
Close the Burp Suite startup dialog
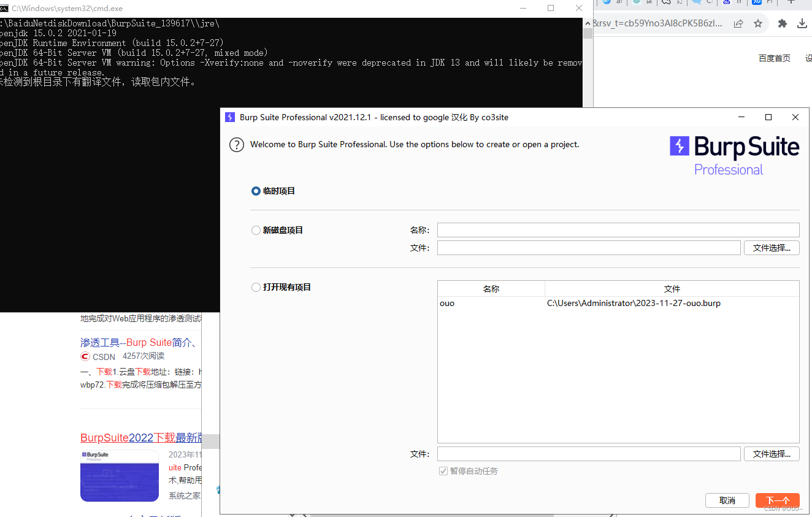795,117
